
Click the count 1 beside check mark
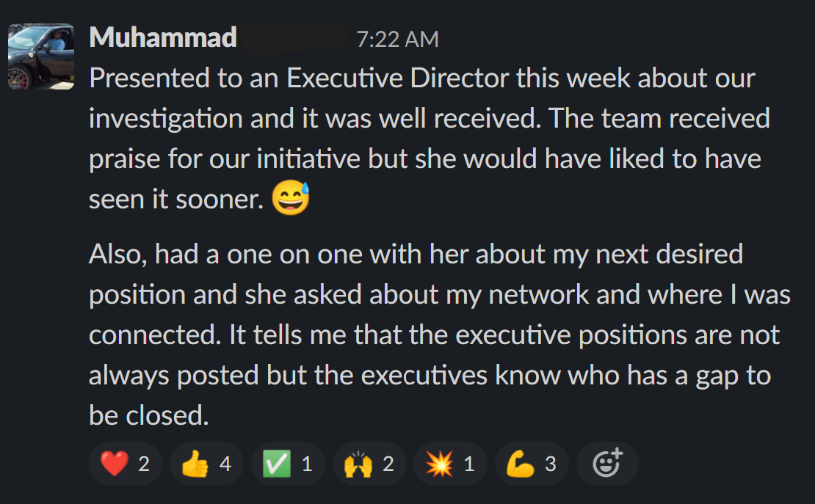tap(307, 464)
